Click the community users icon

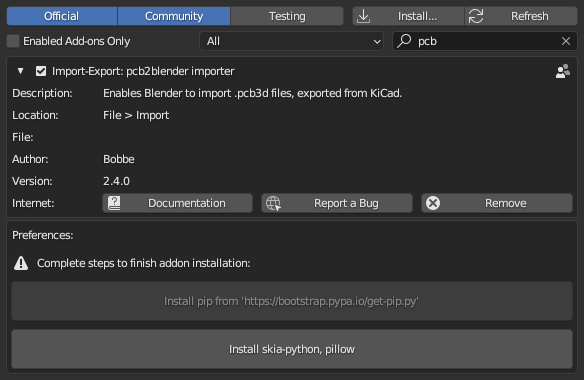click(x=562, y=71)
